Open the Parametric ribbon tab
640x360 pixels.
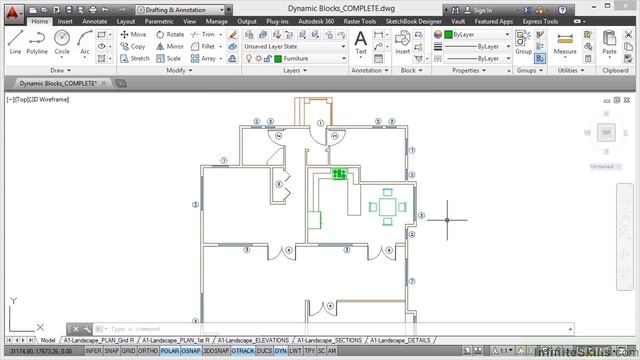click(159, 21)
